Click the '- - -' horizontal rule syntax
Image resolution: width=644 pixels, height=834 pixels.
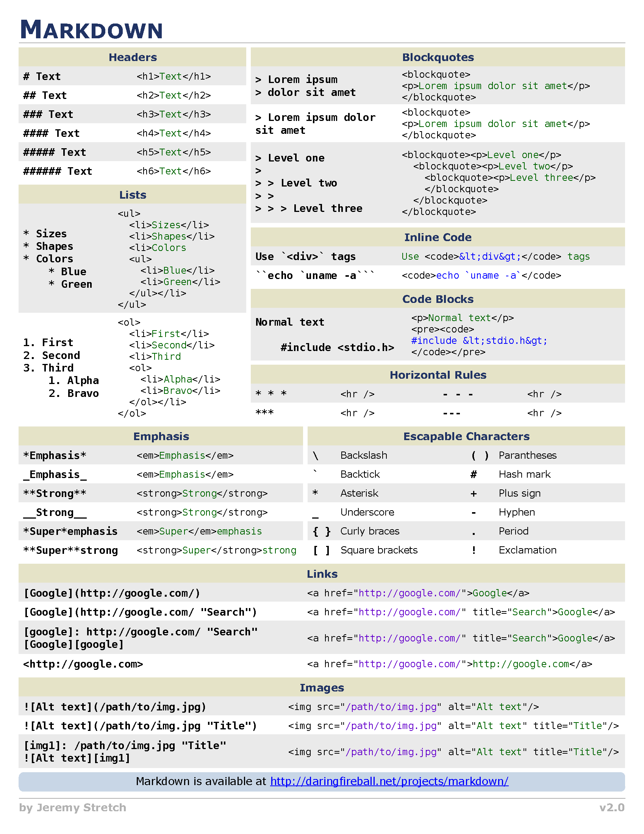458,394
